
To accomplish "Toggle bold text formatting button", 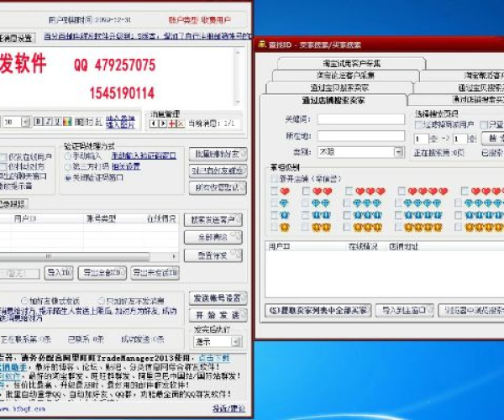I will pyautogui.click(x=39, y=122).
